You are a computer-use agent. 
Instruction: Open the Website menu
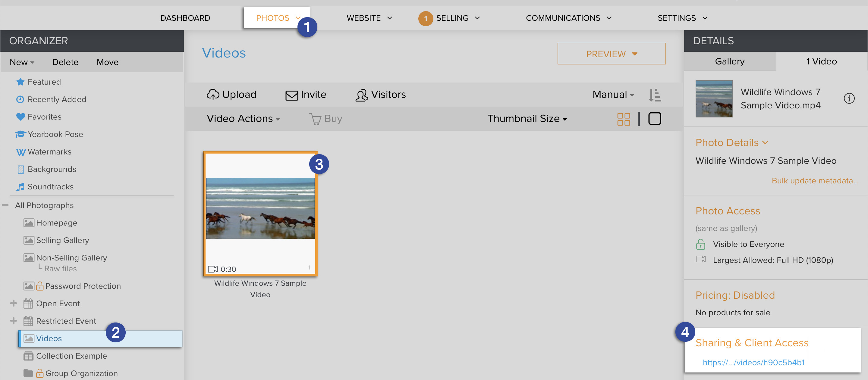(x=370, y=18)
